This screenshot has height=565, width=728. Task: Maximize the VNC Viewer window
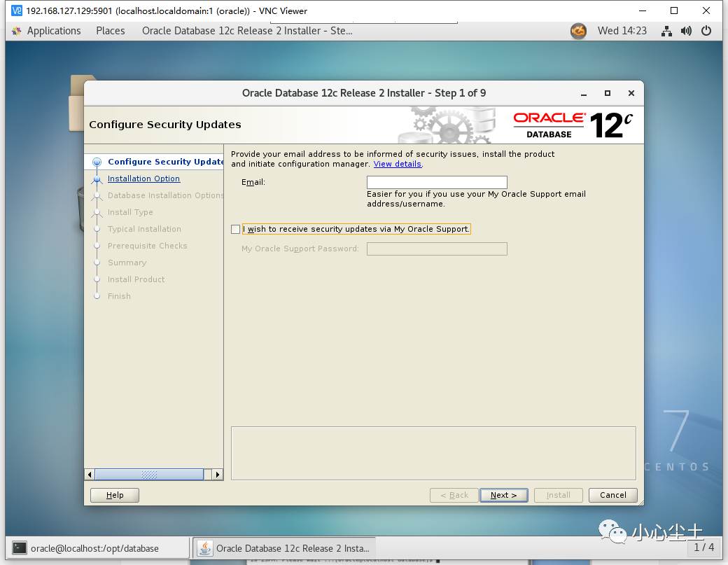(673, 11)
